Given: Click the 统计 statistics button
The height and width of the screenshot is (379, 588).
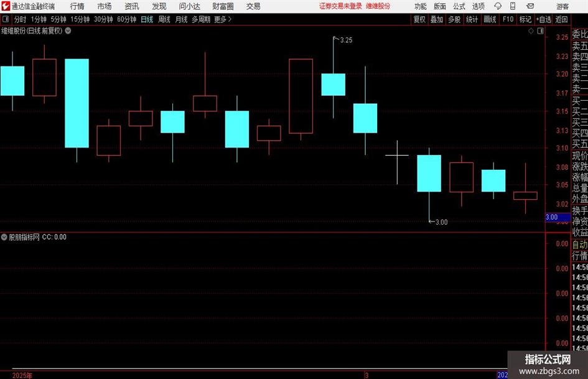Looking at the screenshot, I should click(x=472, y=19).
